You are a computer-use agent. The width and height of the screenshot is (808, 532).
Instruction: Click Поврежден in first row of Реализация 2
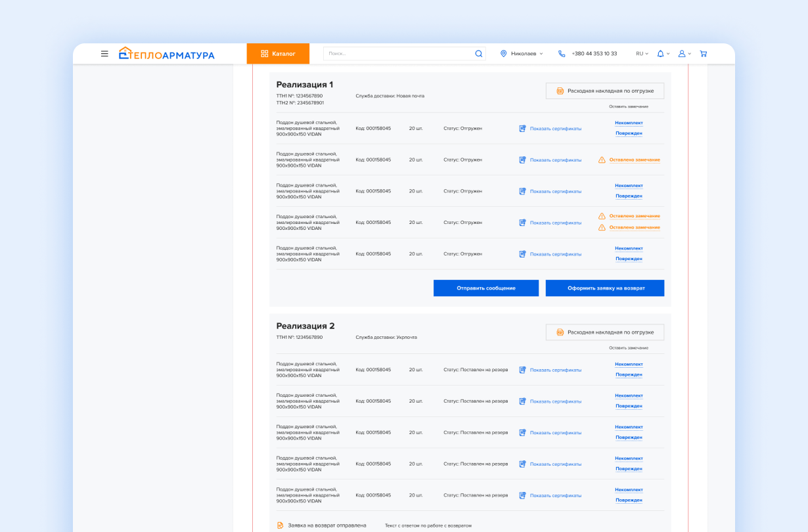[x=629, y=374]
